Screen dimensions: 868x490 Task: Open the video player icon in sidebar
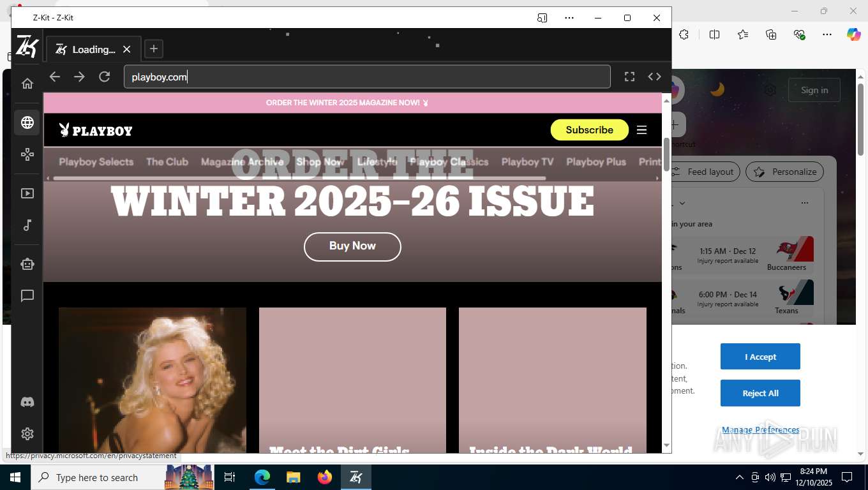(27, 193)
